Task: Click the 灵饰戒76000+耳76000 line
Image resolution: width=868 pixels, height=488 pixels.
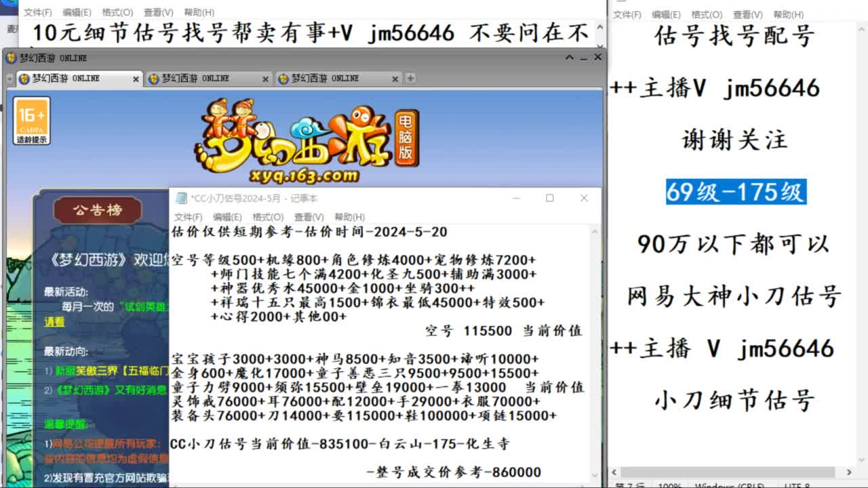Action: (355, 401)
